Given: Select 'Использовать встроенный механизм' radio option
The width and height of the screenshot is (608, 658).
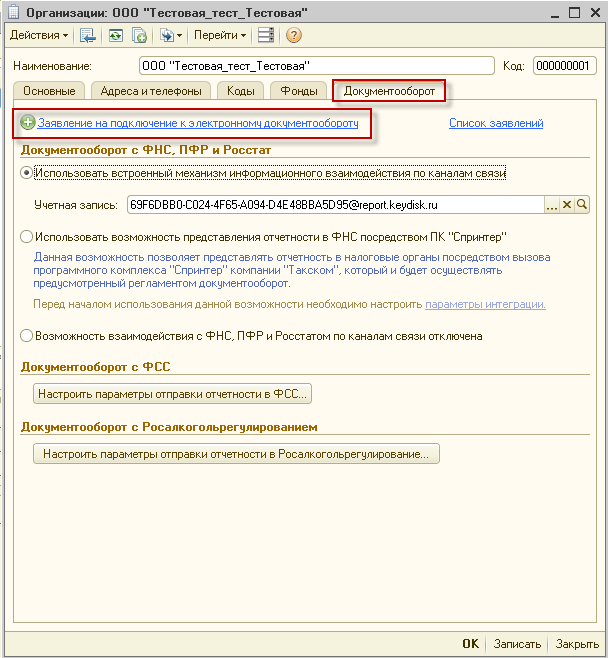Looking at the screenshot, I should tap(26, 173).
